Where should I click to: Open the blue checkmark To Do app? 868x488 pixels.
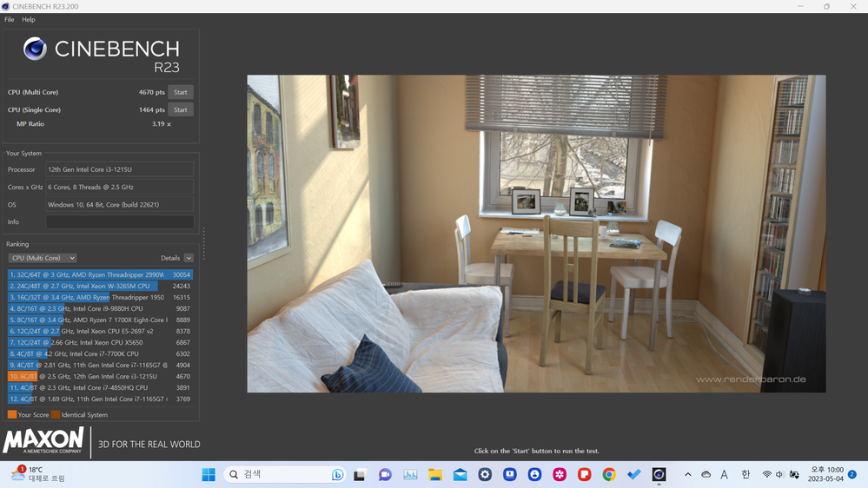pyautogui.click(x=634, y=475)
